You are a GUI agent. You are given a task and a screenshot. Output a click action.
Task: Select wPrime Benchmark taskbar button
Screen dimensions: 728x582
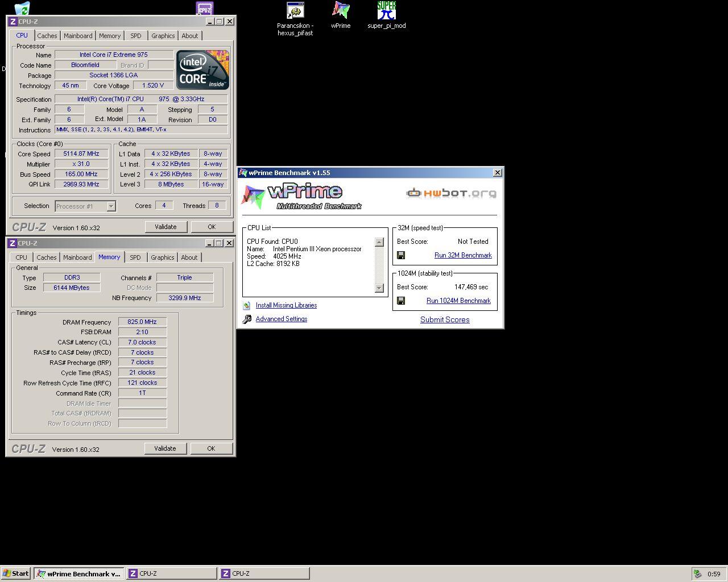click(78, 573)
